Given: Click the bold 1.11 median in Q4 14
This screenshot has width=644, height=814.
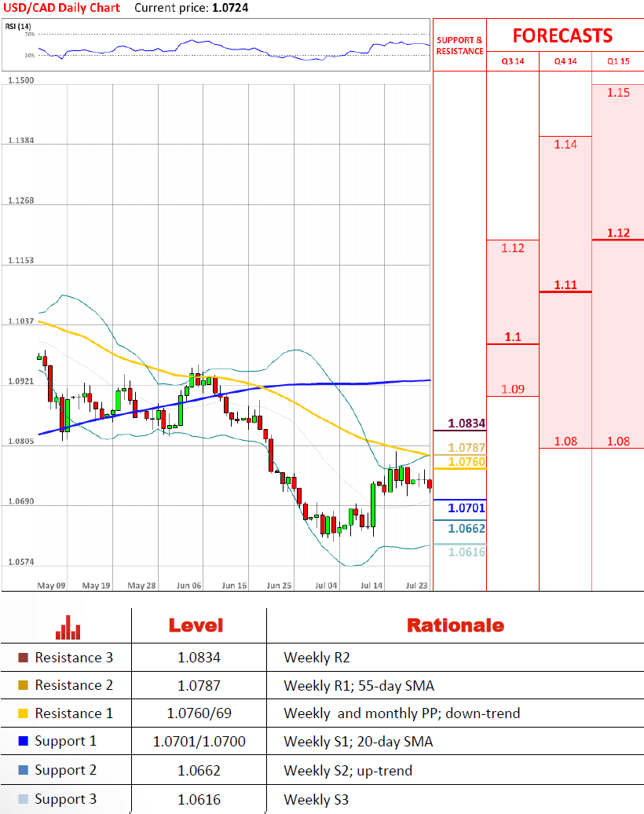Looking at the screenshot, I should tap(565, 284).
